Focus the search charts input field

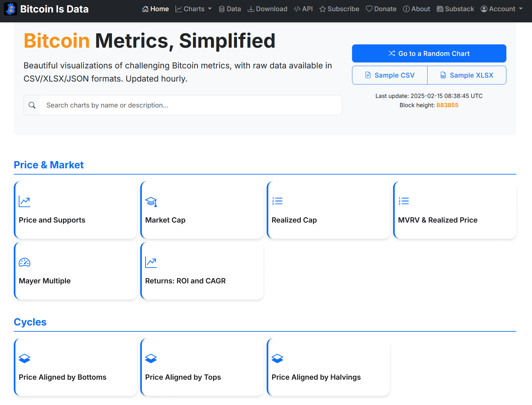click(191, 105)
